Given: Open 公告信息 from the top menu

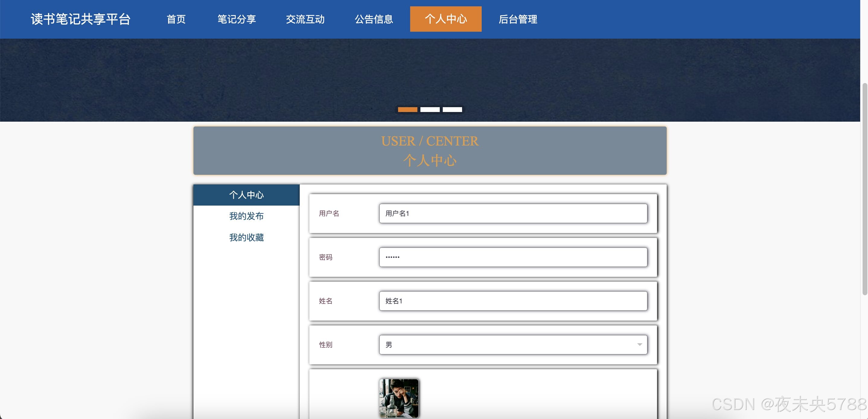Looking at the screenshot, I should (x=374, y=19).
